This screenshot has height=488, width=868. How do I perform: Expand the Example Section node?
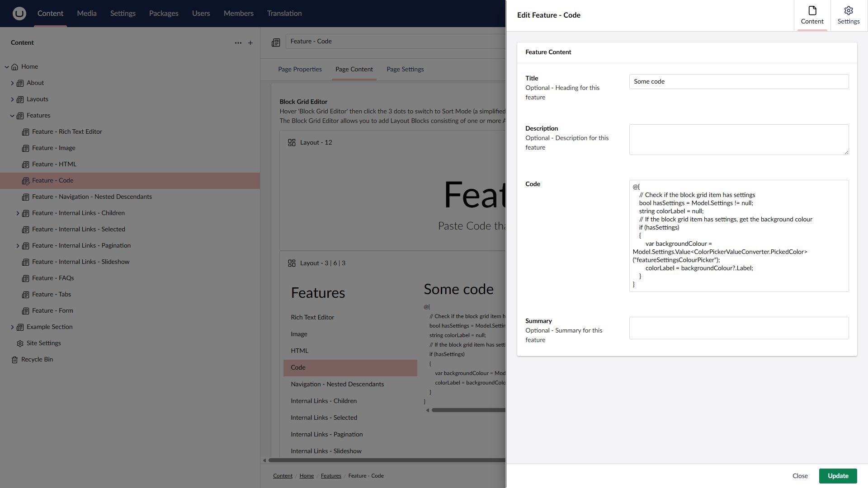tap(12, 327)
